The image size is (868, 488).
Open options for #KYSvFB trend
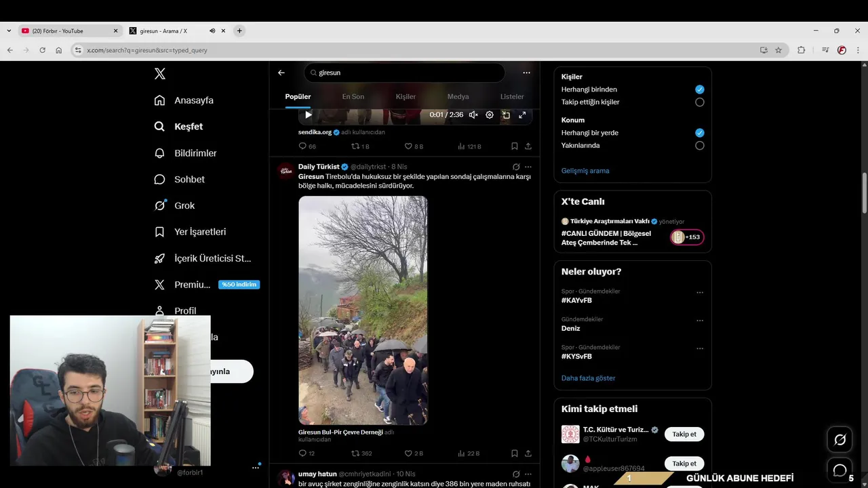pos(700,348)
